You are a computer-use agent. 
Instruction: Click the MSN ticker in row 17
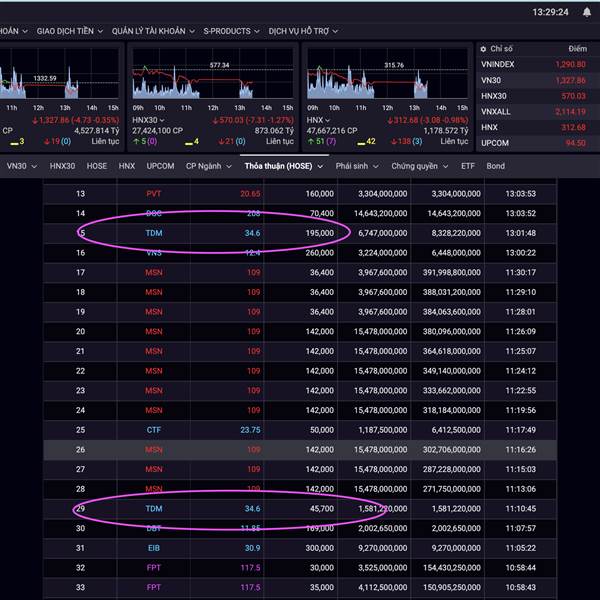154,272
